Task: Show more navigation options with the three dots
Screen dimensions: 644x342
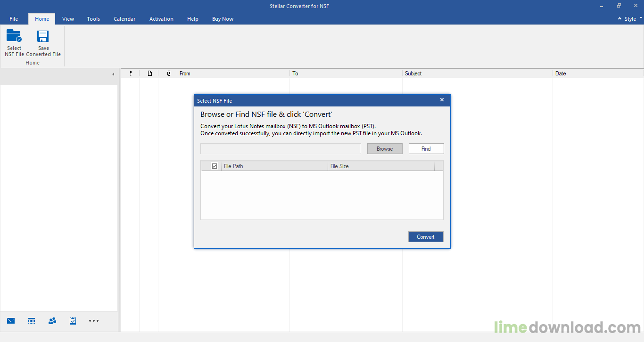Action: [94, 321]
